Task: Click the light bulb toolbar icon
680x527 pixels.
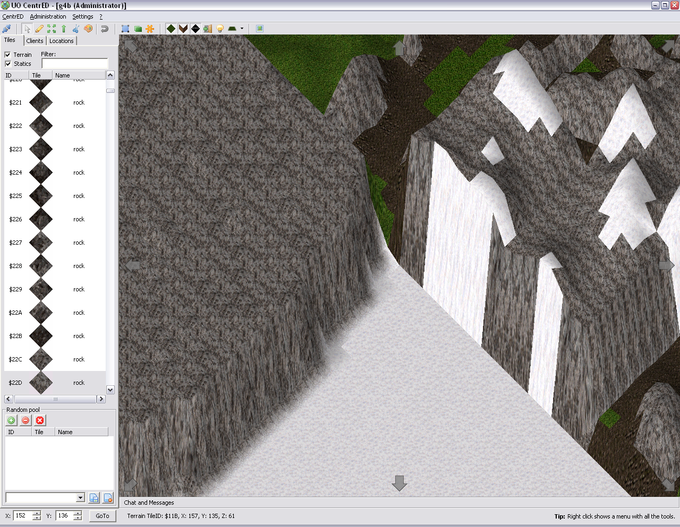Action: click(x=219, y=29)
